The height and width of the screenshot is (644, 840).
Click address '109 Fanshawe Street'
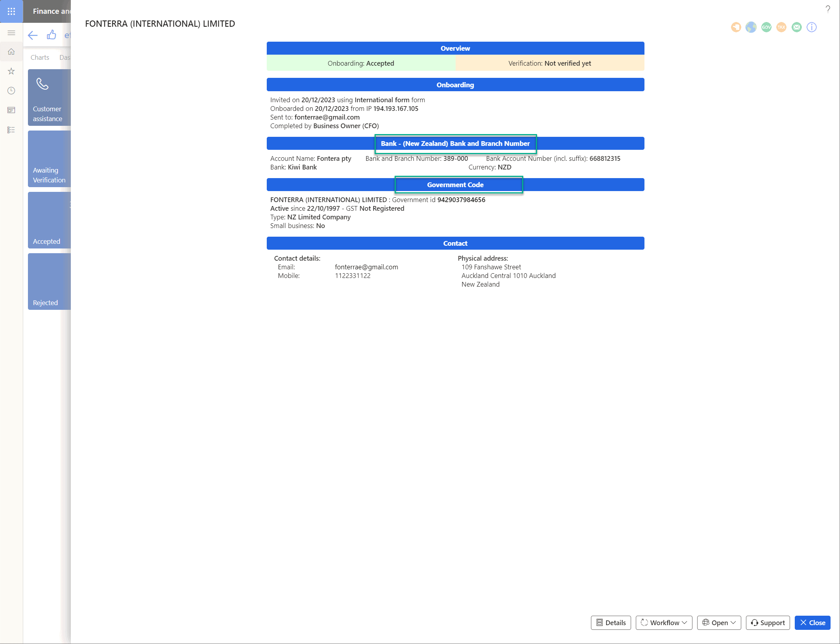pyautogui.click(x=491, y=267)
